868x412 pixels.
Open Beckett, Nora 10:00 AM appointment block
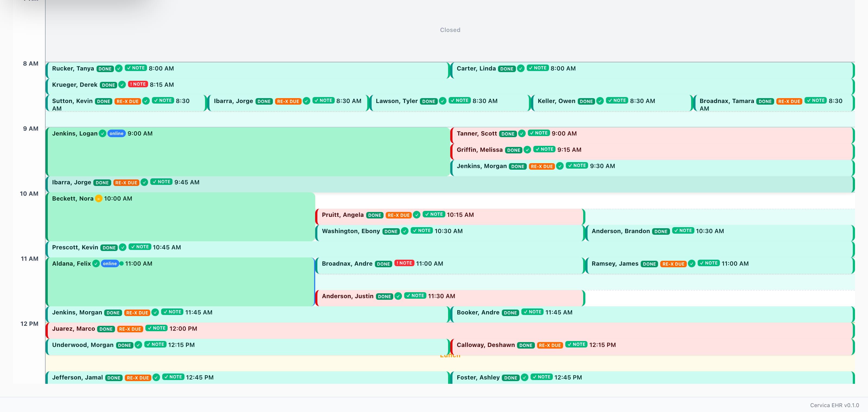pyautogui.click(x=180, y=217)
